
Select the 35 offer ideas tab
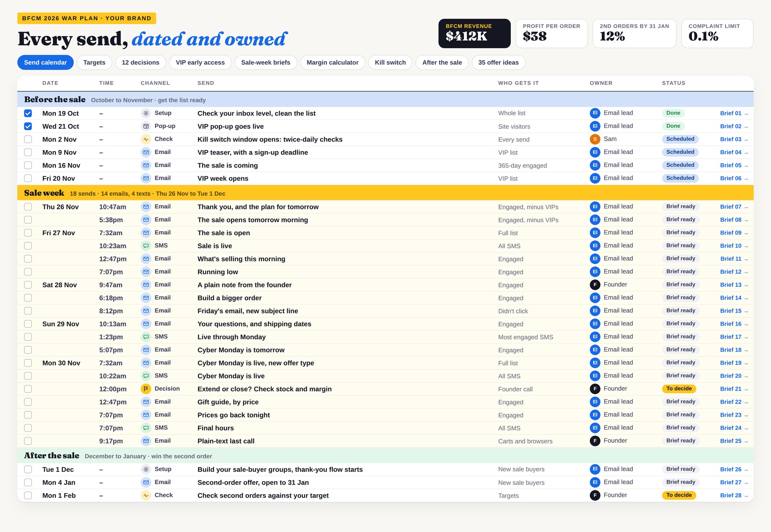click(498, 62)
